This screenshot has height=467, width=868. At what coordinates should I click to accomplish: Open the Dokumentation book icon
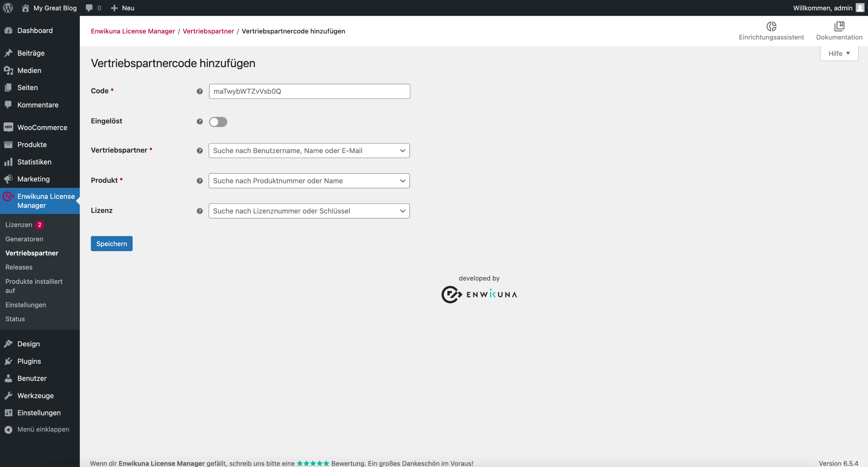839,26
